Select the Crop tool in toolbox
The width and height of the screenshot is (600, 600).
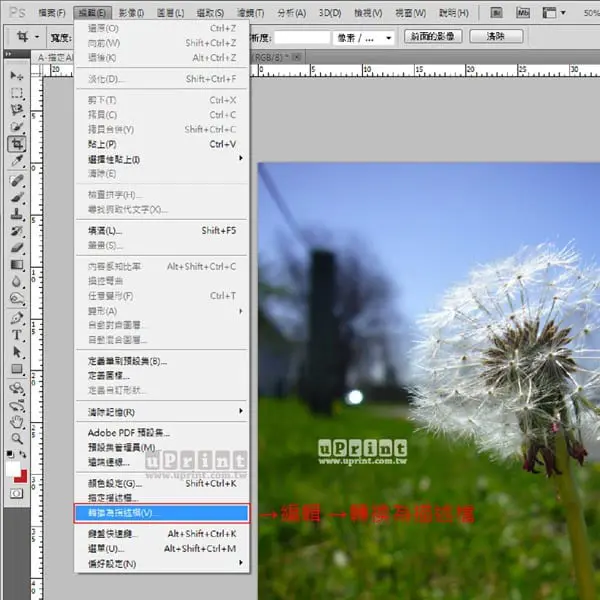tap(16, 144)
